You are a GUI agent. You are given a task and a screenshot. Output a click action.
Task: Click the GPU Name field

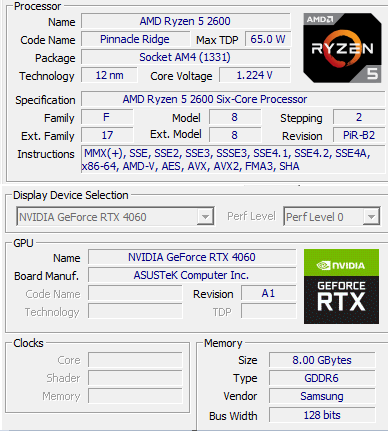click(192, 257)
